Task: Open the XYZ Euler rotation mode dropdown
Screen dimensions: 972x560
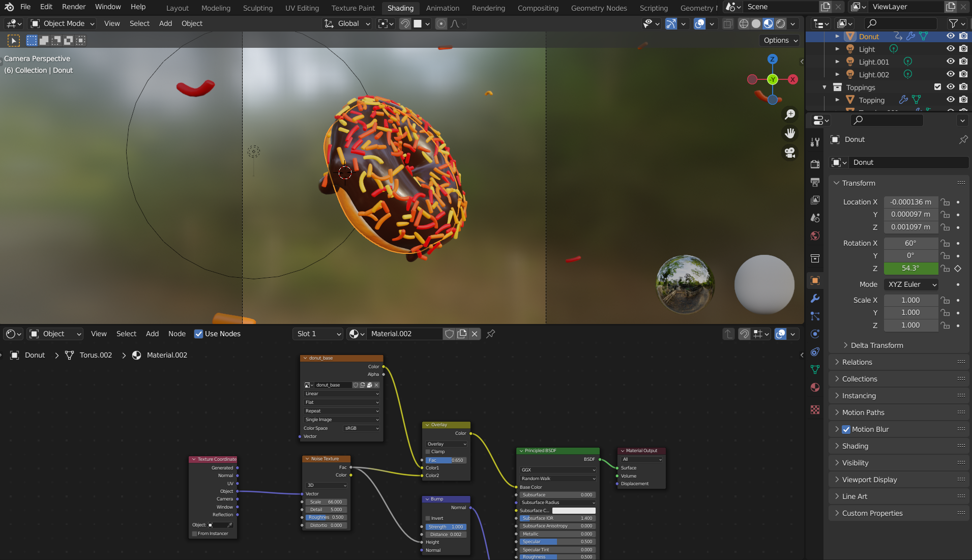Action: pyautogui.click(x=911, y=284)
